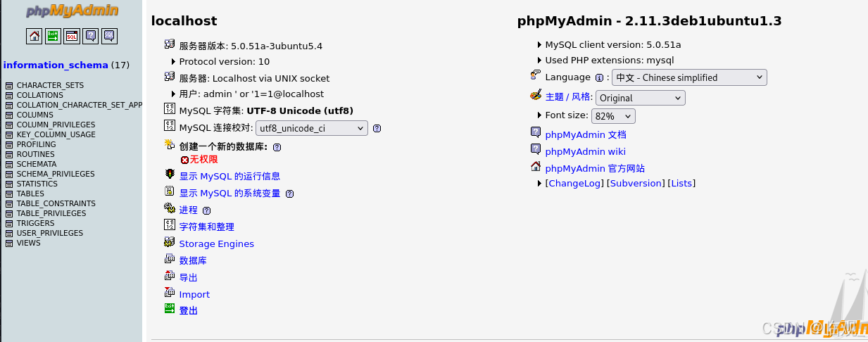Image resolution: width=868 pixels, height=342 pixels.
Task: Click the 导出 export link
Action: tap(189, 277)
